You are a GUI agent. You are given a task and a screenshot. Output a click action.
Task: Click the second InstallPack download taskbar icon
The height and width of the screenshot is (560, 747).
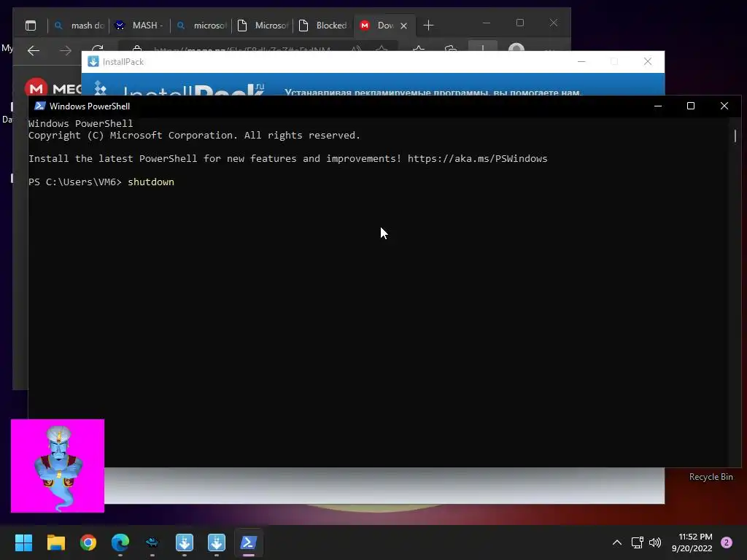217,542
